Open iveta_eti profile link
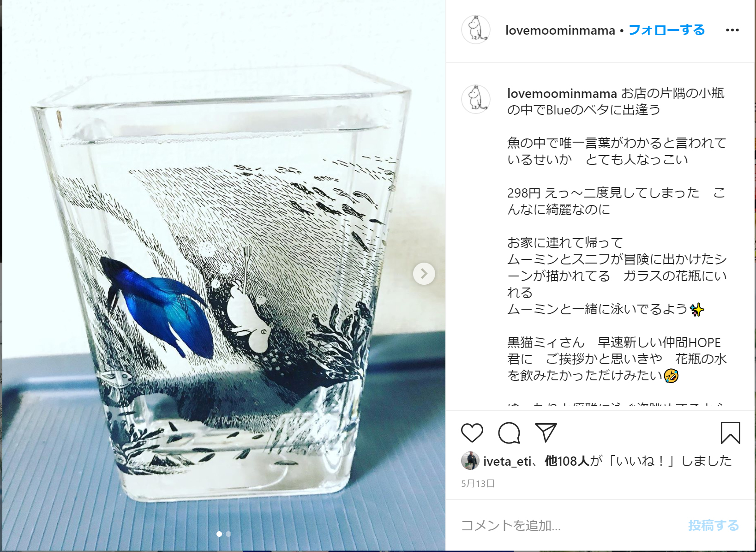This screenshot has width=756, height=552. pyautogui.click(x=507, y=461)
